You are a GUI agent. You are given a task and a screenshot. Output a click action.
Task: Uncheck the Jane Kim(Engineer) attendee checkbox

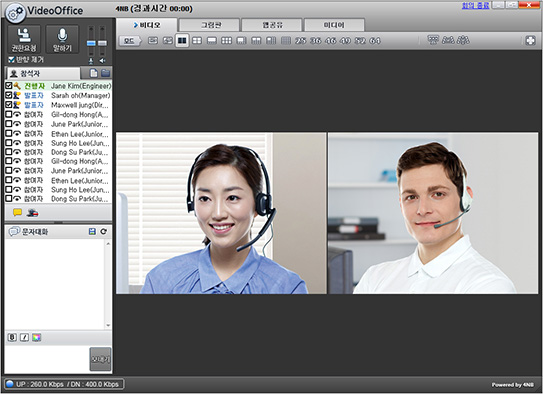pos(9,85)
